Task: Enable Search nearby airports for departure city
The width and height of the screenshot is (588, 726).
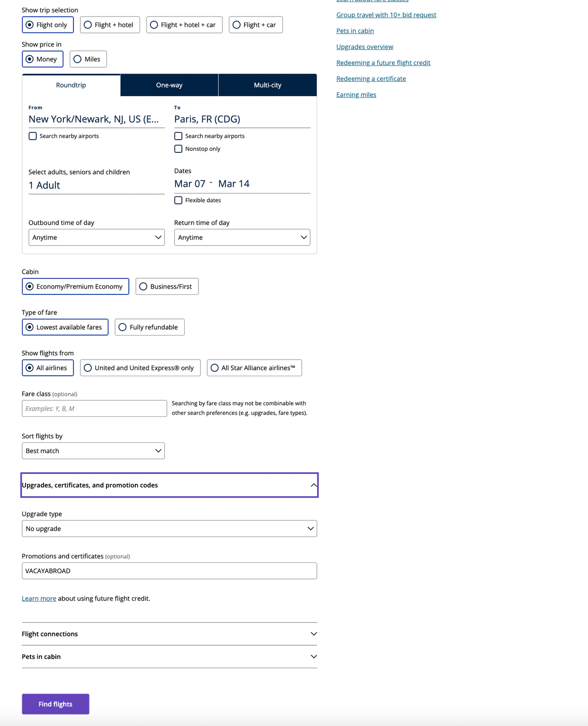Action: click(x=33, y=136)
